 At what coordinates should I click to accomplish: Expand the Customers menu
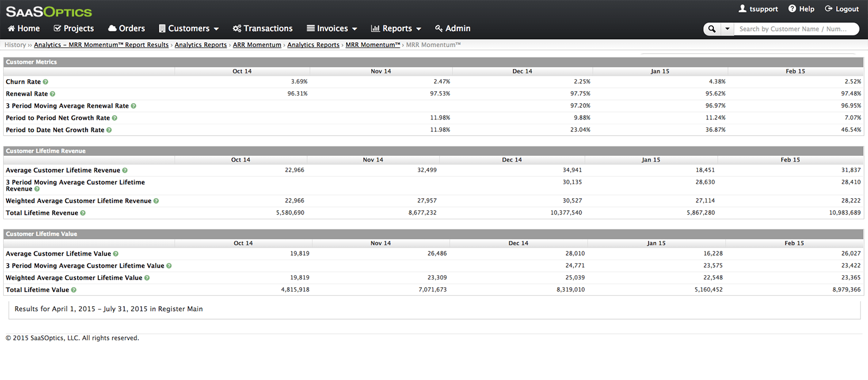pos(189,28)
